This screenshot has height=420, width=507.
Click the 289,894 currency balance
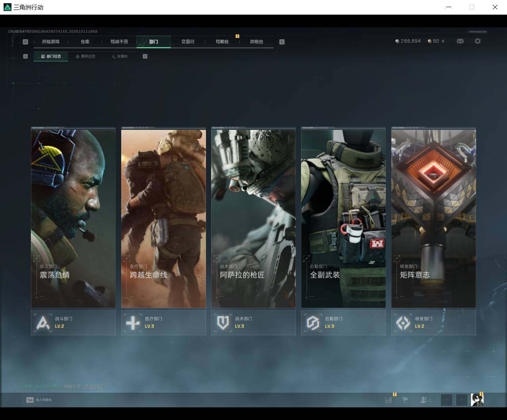tap(411, 41)
